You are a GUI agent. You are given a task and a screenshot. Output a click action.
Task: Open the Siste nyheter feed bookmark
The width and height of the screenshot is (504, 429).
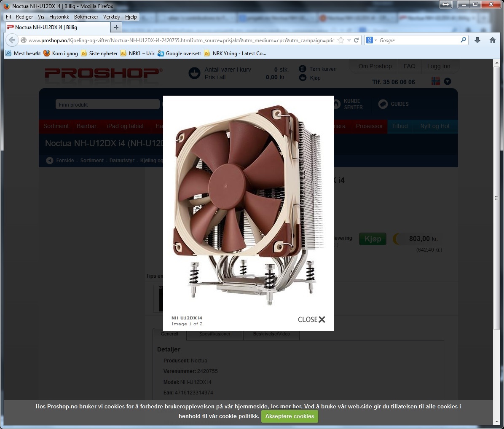coord(99,54)
